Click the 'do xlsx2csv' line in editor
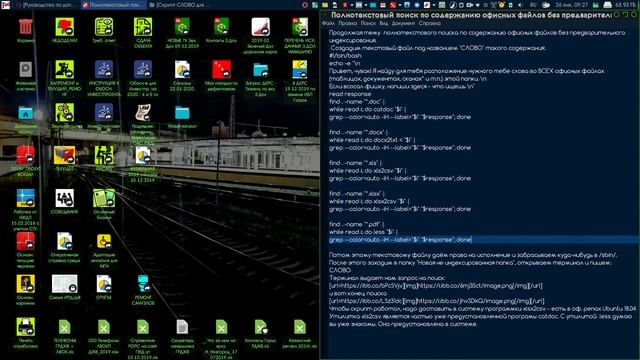The width and height of the screenshot is (640, 360). pos(369,201)
